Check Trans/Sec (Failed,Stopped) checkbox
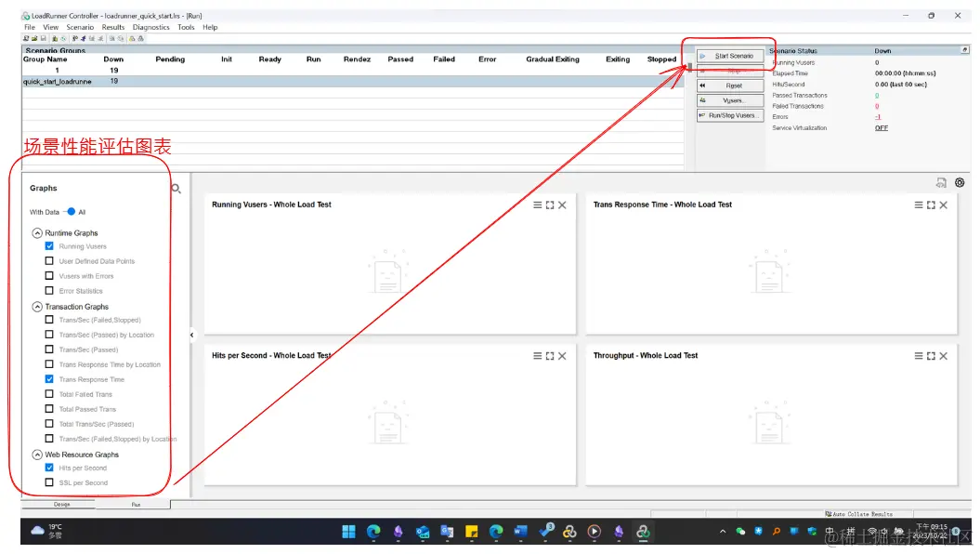 click(49, 320)
